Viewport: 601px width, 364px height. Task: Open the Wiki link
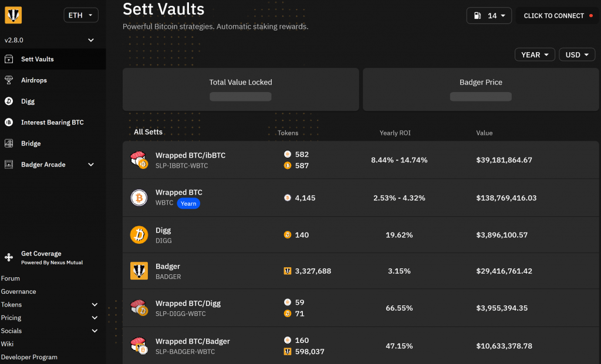[x=7, y=343]
